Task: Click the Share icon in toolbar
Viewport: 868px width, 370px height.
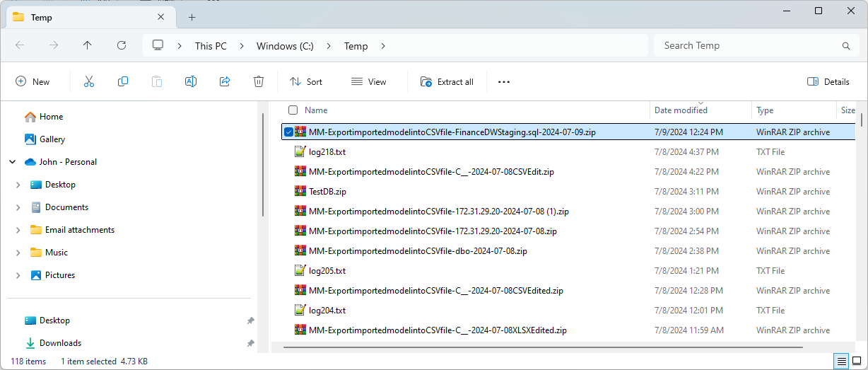Action: [225, 82]
